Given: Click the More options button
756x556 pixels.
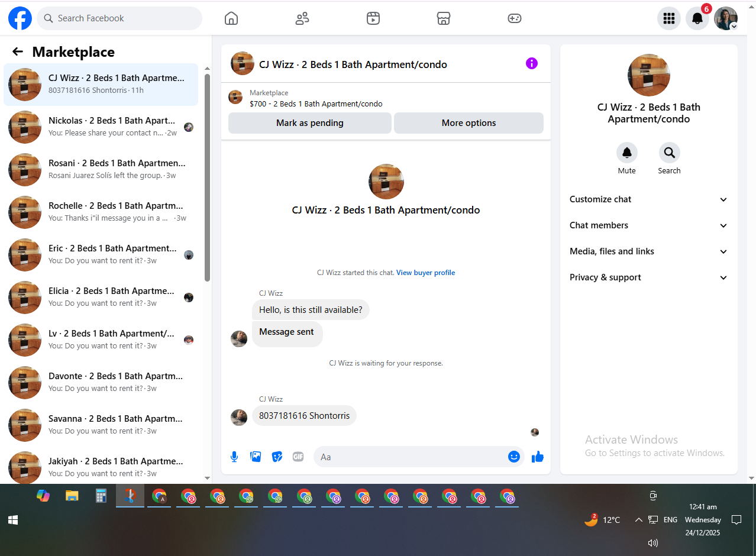Looking at the screenshot, I should tap(469, 123).
